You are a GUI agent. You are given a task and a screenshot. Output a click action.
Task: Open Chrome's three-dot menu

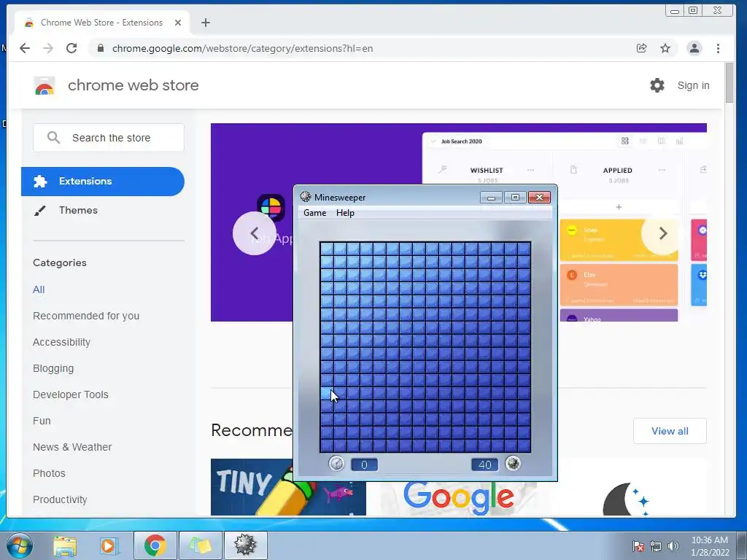pyautogui.click(x=718, y=48)
